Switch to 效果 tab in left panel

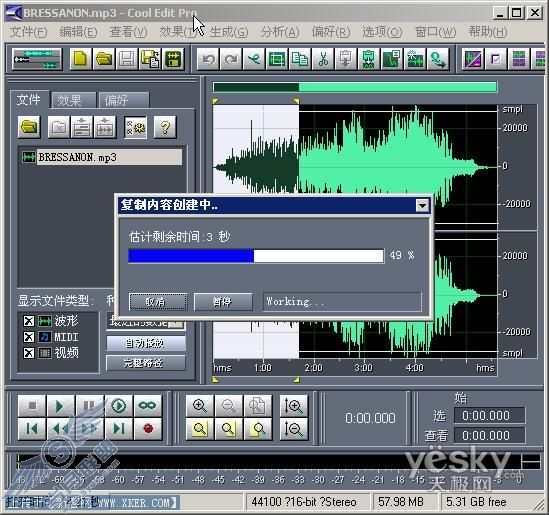pyautogui.click(x=73, y=100)
